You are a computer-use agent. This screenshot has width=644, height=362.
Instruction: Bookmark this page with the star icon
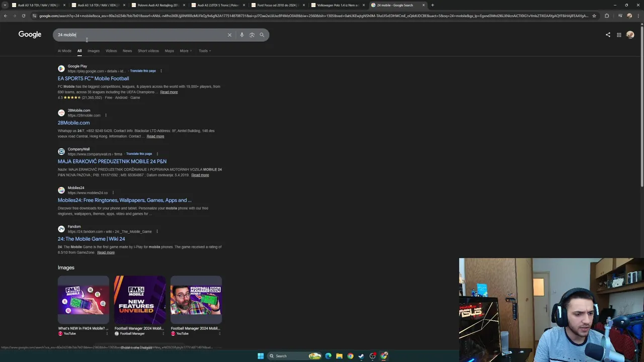tap(594, 16)
